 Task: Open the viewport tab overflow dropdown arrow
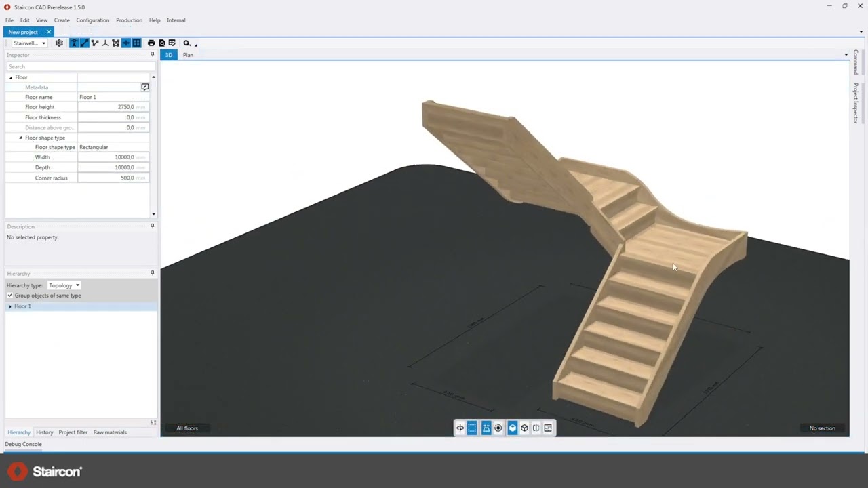[x=846, y=55]
